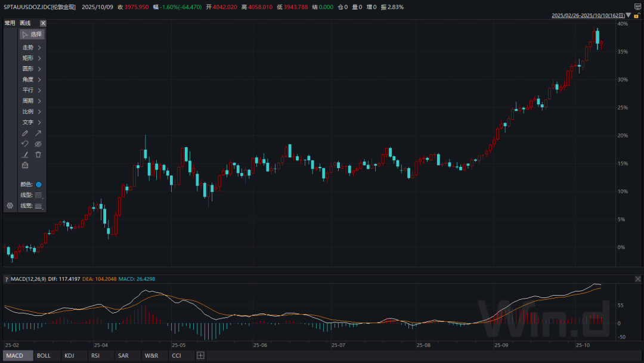Switch to the 常用 tab in toolbox
Screen dimensions: 644x363
point(10,23)
